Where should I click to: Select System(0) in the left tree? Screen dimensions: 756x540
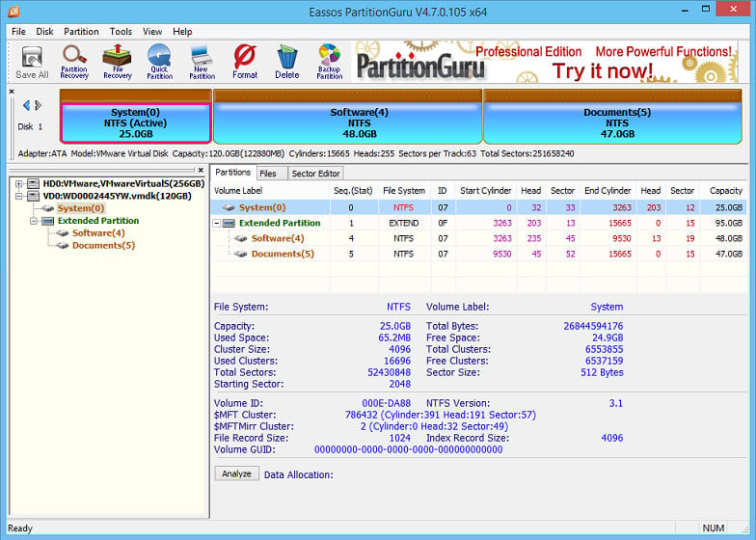click(81, 208)
